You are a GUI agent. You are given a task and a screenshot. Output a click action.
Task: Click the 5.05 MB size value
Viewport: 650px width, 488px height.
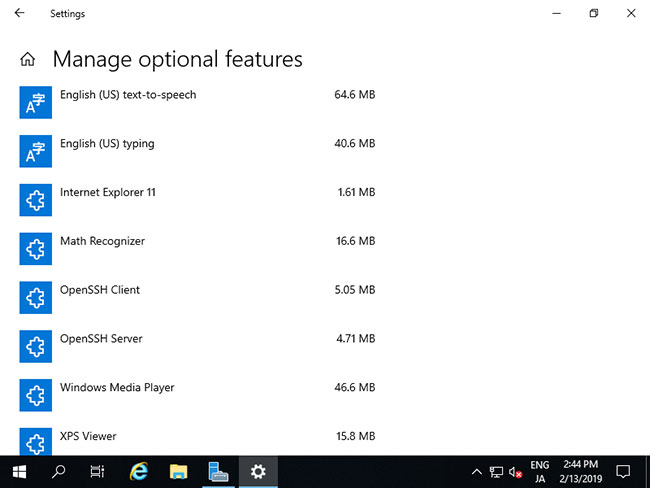[x=355, y=290]
